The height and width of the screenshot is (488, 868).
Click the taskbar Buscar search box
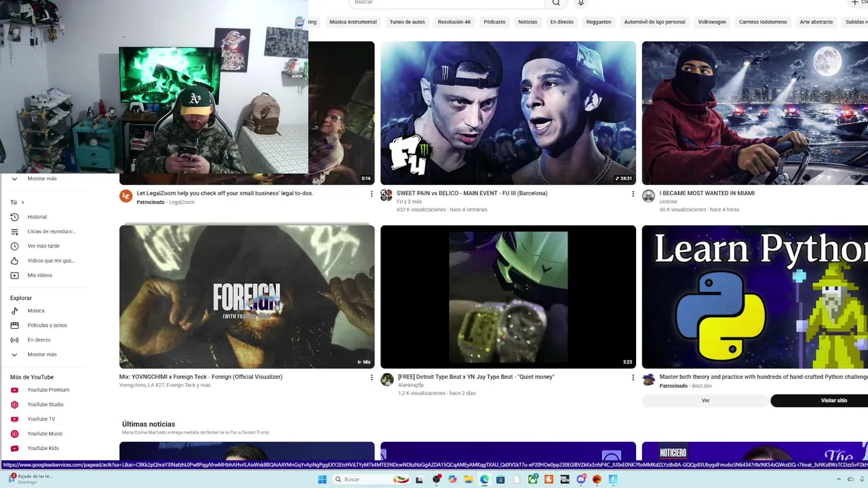[372, 479]
